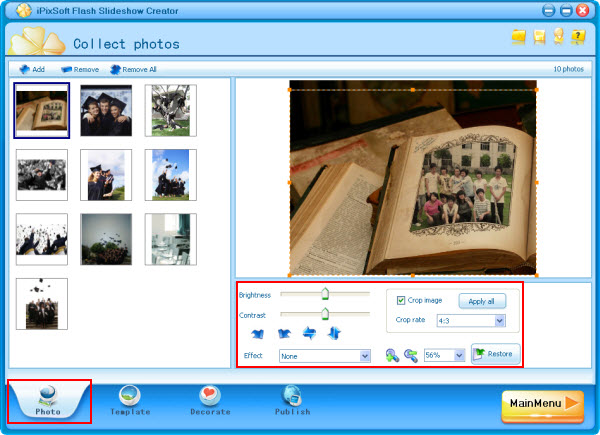Open the 56% zoom level dropdown
The height and width of the screenshot is (435, 600).
(x=444, y=355)
